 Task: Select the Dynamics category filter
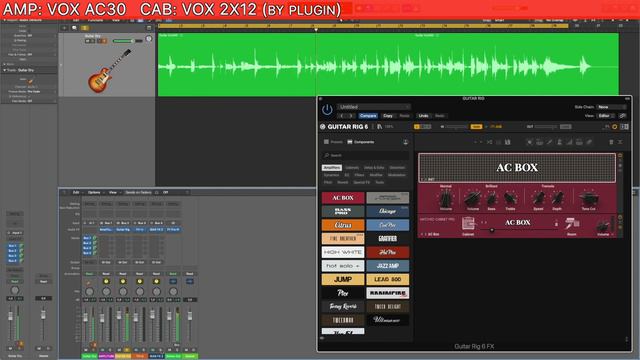[x=331, y=175]
